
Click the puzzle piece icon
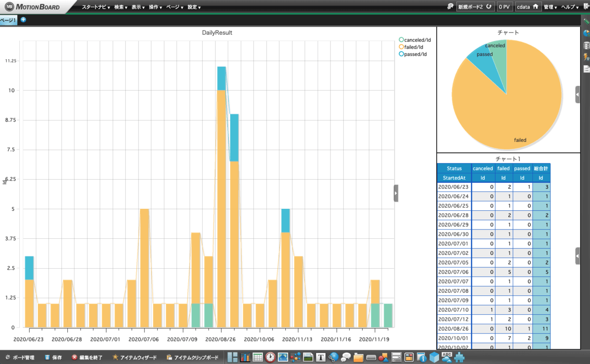point(459,357)
